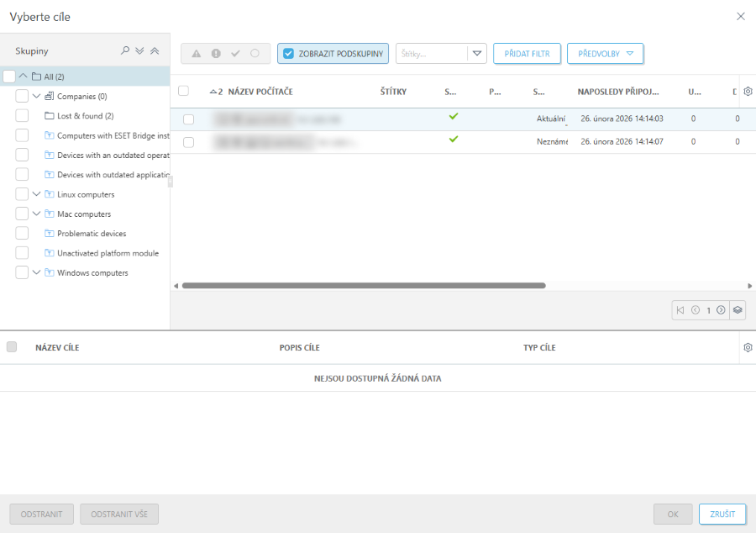
Task: Check the Lost & found group checkbox
Action: 22,116
